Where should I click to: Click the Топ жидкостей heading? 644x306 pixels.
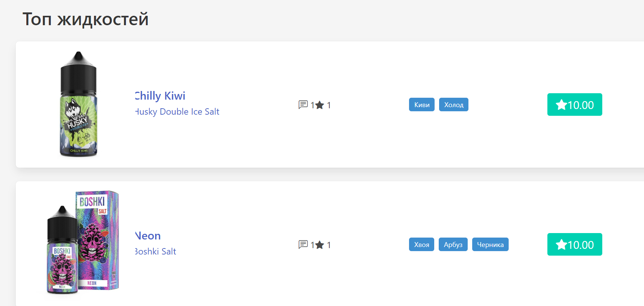(x=85, y=19)
